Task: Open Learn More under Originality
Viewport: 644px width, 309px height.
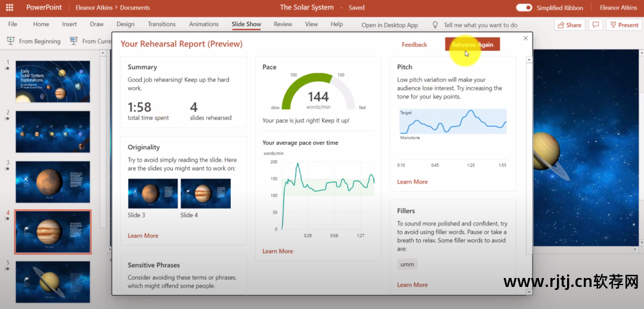Action: tap(143, 236)
